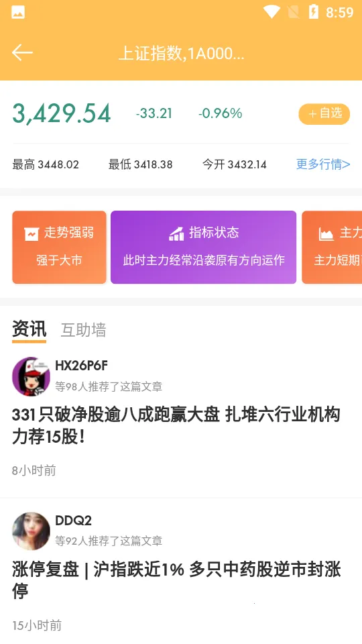Open the 走势强弱 强于大市 card
The height and width of the screenshot is (644, 362).
59,247
